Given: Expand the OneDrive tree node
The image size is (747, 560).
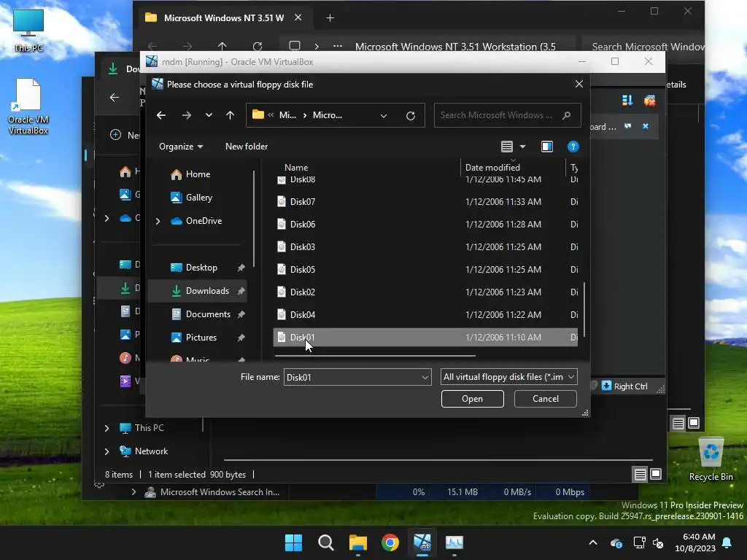Looking at the screenshot, I should [158, 221].
